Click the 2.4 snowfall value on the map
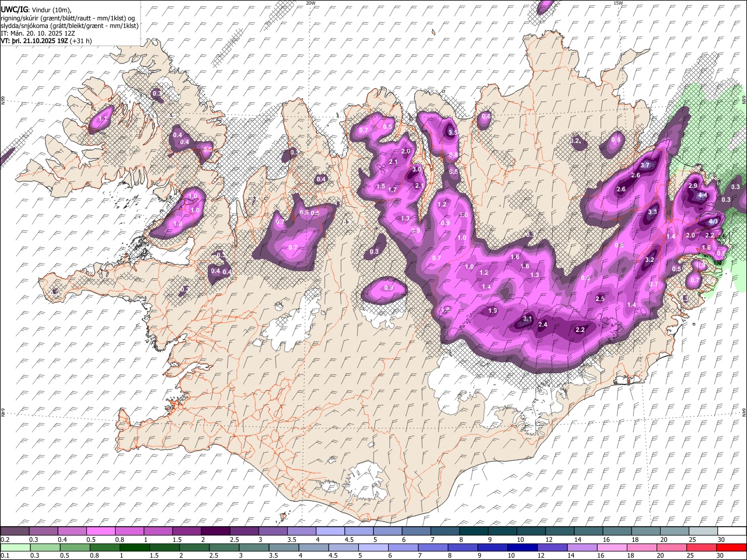The image size is (747, 560). 543,324
